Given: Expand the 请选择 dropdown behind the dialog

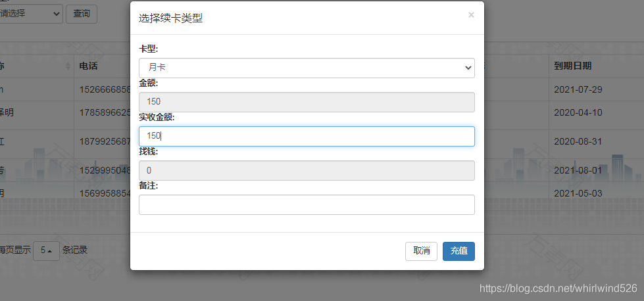Looking at the screenshot, I should tap(32, 13).
